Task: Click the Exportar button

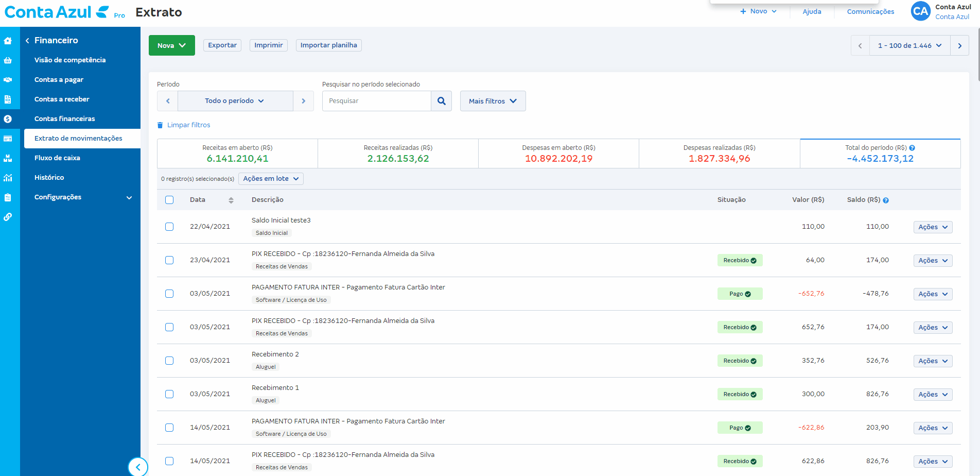Action: click(222, 45)
